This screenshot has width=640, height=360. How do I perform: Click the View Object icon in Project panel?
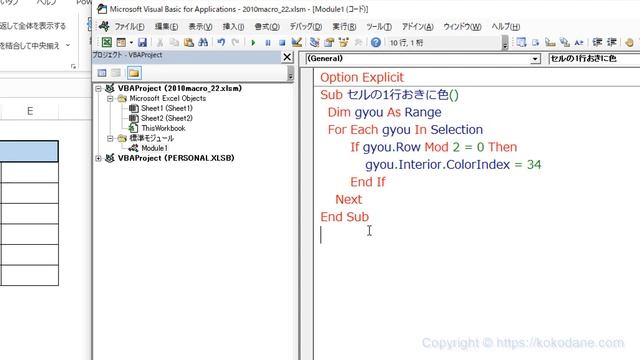click(116, 73)
